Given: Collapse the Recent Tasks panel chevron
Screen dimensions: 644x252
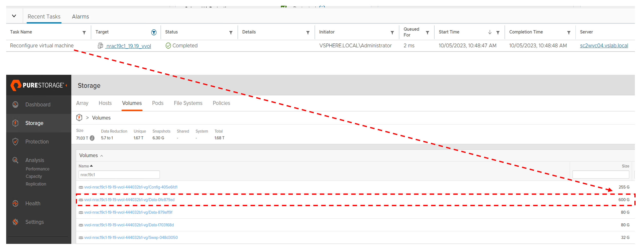Looking at the screenshot, I should pos(14,16).
